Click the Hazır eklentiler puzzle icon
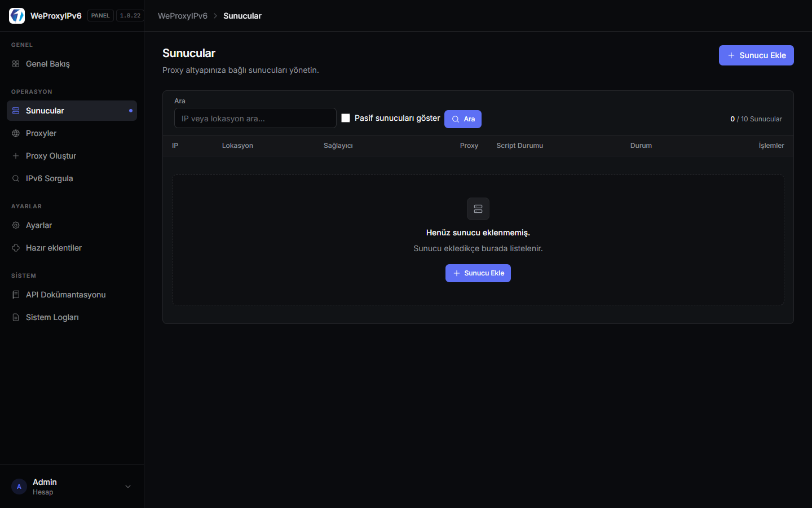This screenshot has width=812, height=508. [x=16, y=248]
